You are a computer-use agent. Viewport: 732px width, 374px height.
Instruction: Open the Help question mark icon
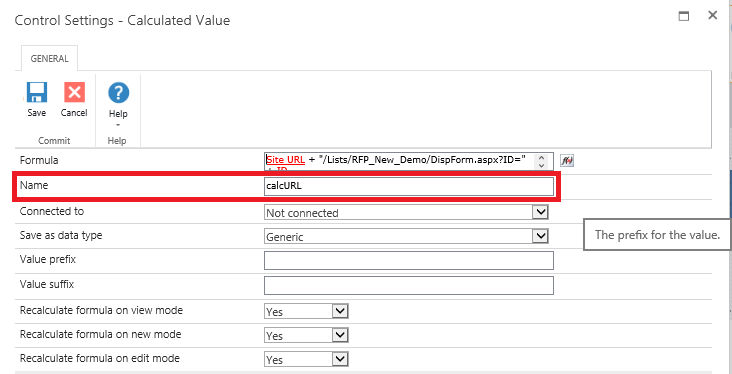(x=119, y=93)
